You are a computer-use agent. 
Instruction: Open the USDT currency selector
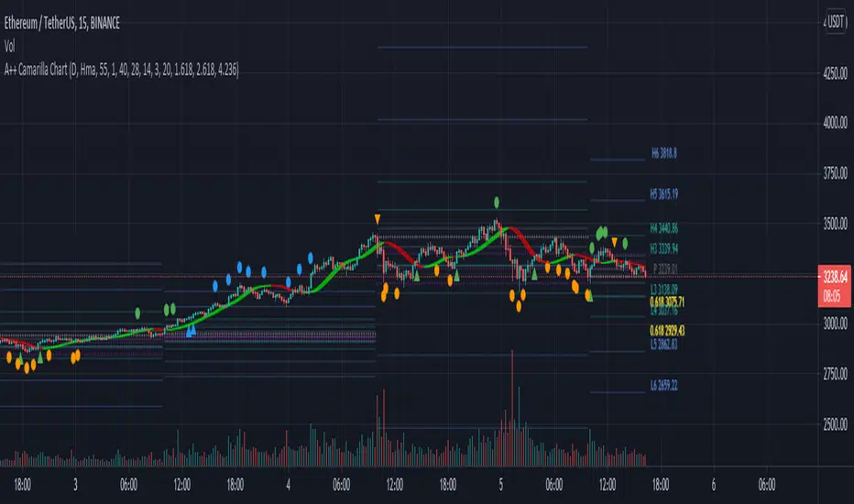836,22
